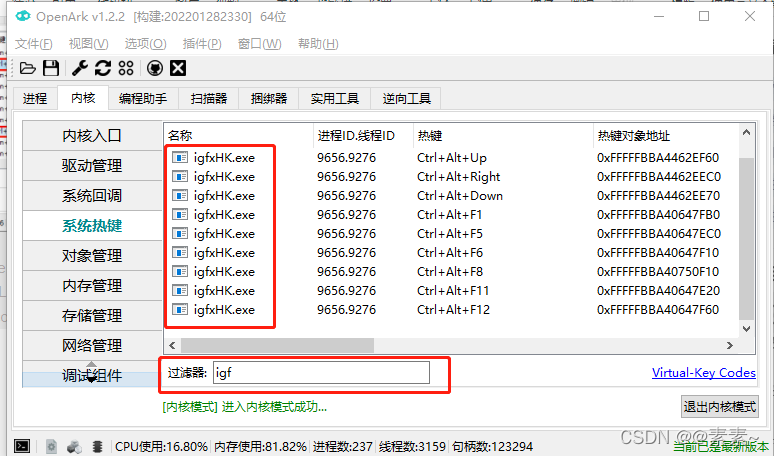Sort by the 热键 column header
Viewport: 774px width, 456px height.
point(503,135)
